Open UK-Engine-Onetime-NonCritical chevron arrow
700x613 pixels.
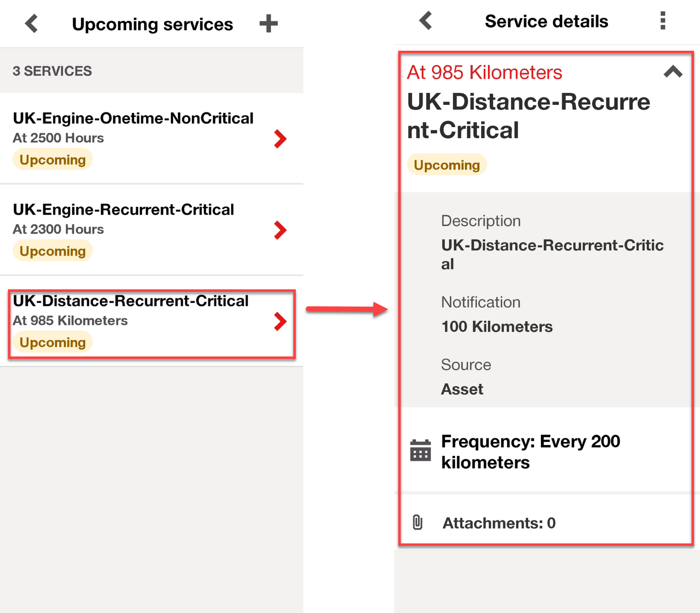[x=280, y=139]
